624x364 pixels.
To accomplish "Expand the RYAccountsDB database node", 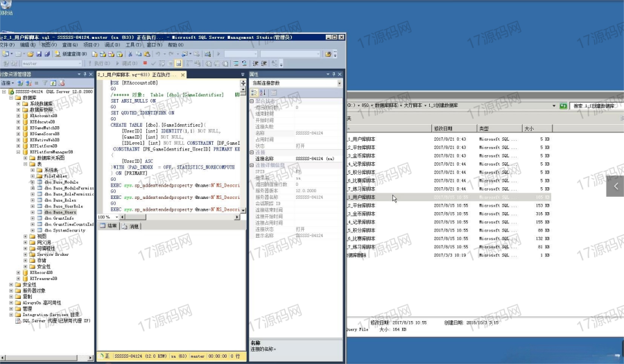I will coord(18,116).
